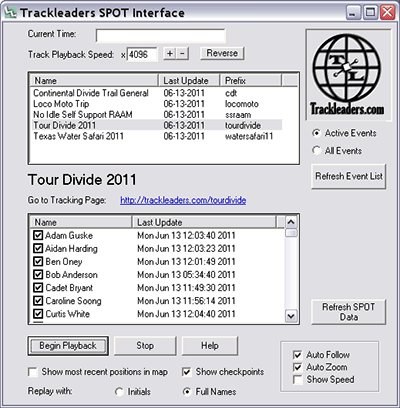Click the playback speed field showing 4096
Image resolution: width=400 pixels, height=408 pixels.
pyautogui.click(x=142, y=54)
